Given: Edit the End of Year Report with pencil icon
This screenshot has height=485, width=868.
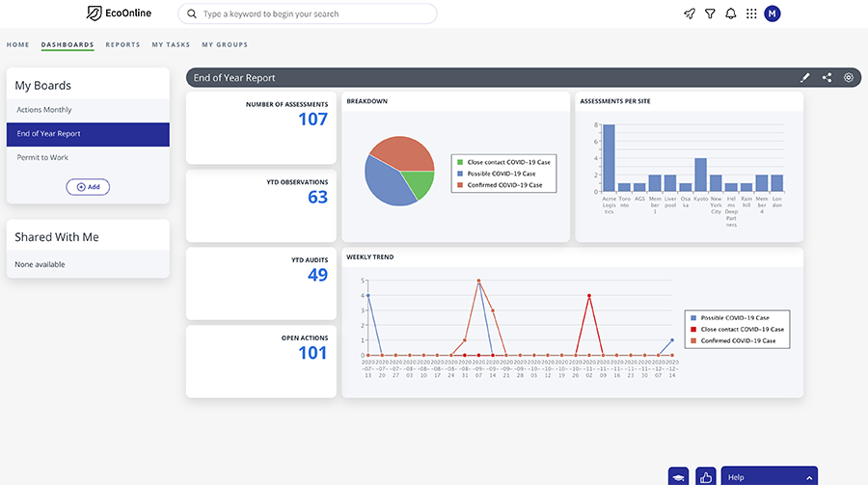Looking at the screenshot, I should pyautogui.click(x=805, y=77).
